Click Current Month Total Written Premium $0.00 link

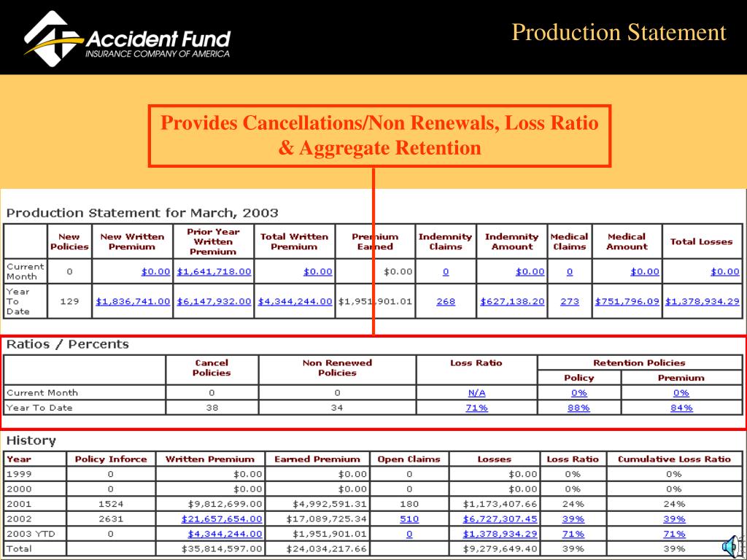pos(318,271)
